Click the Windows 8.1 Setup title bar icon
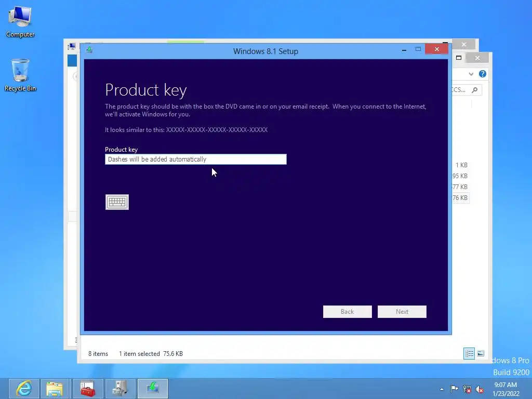Viewport: 532px width, 399px height. tap(89, 50)
